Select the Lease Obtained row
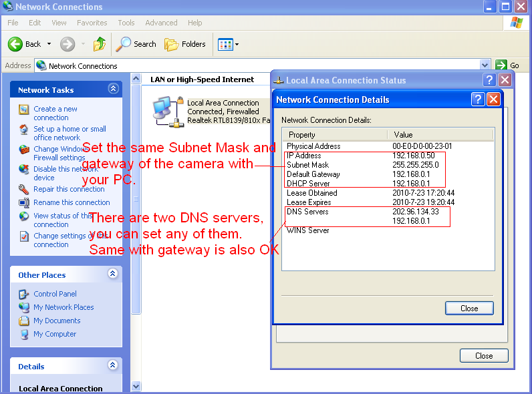Viewport: 532px width, 394px height. [388, 193]
